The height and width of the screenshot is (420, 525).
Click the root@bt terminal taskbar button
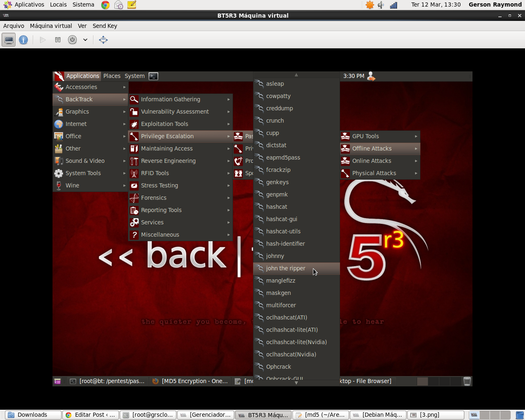(x=107, y=381)
